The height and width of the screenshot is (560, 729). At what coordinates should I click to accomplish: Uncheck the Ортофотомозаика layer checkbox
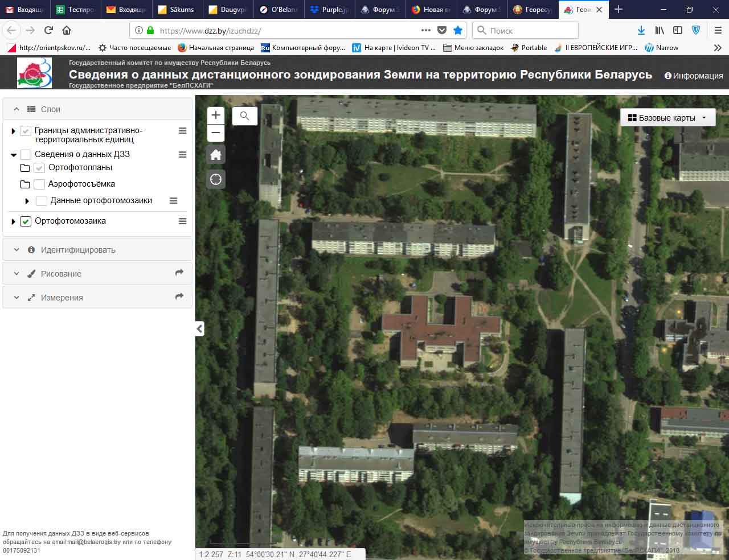tap(26, 221)
